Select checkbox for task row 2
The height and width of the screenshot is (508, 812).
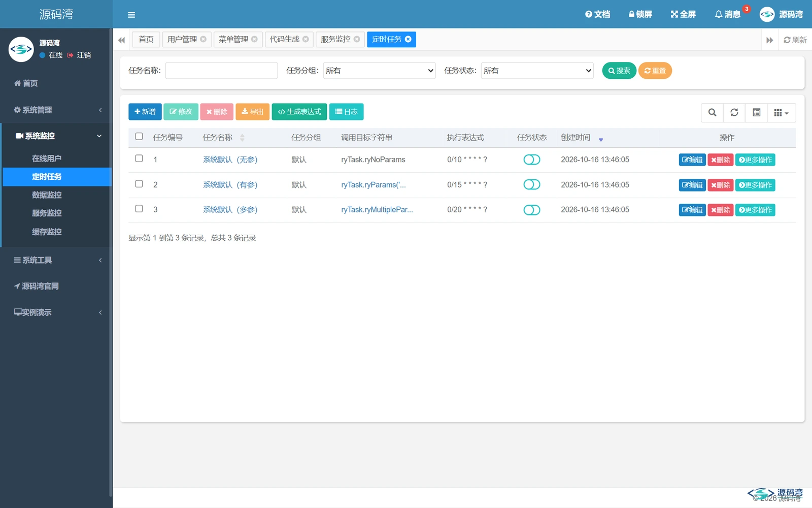[x=139, y=184]
